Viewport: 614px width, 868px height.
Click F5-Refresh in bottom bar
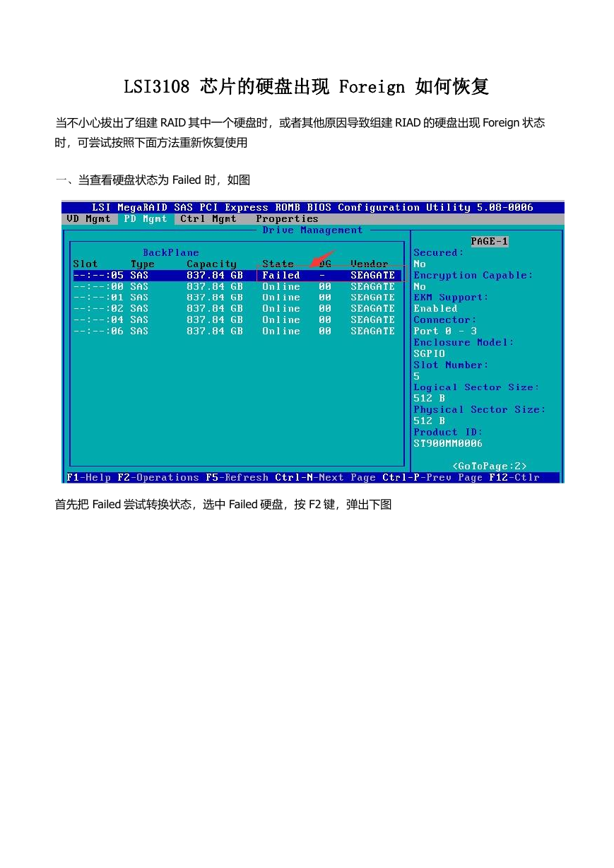(237, 477)
